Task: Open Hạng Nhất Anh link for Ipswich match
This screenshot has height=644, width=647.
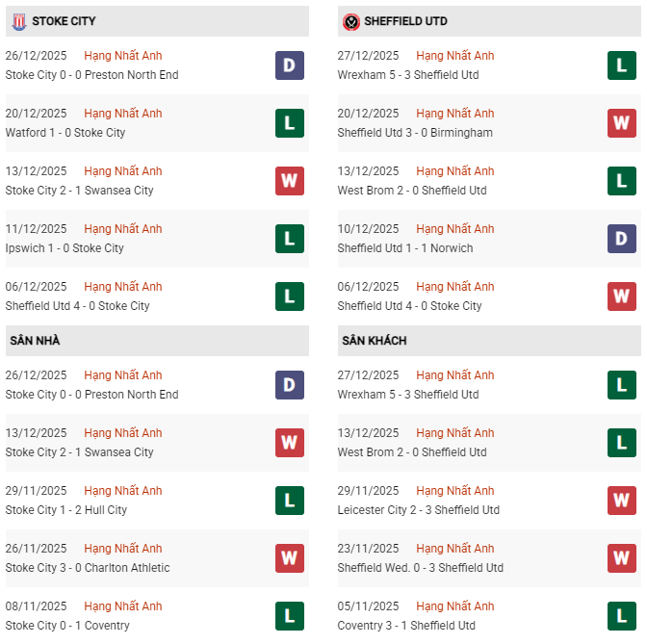Action: point(123,229)
